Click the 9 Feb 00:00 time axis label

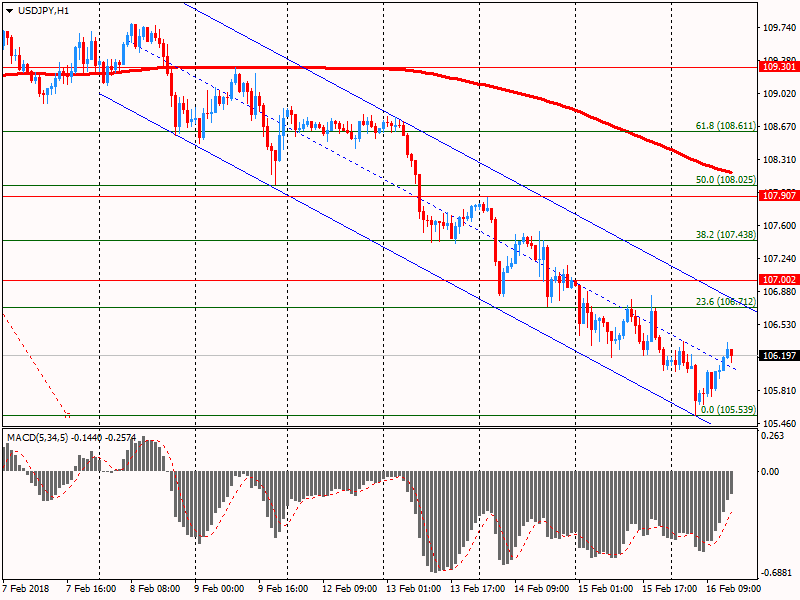219,589
